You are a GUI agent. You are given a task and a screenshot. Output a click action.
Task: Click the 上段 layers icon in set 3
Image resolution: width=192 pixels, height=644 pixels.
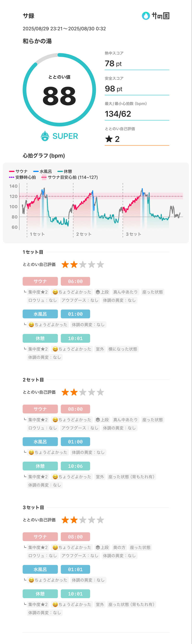click(x=98, y=548)
